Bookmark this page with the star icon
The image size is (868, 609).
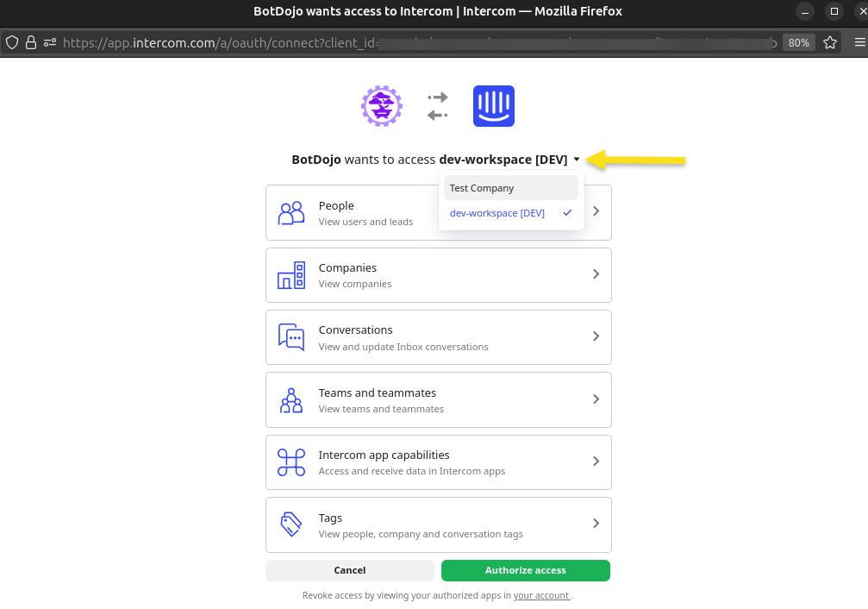point(830,42)
